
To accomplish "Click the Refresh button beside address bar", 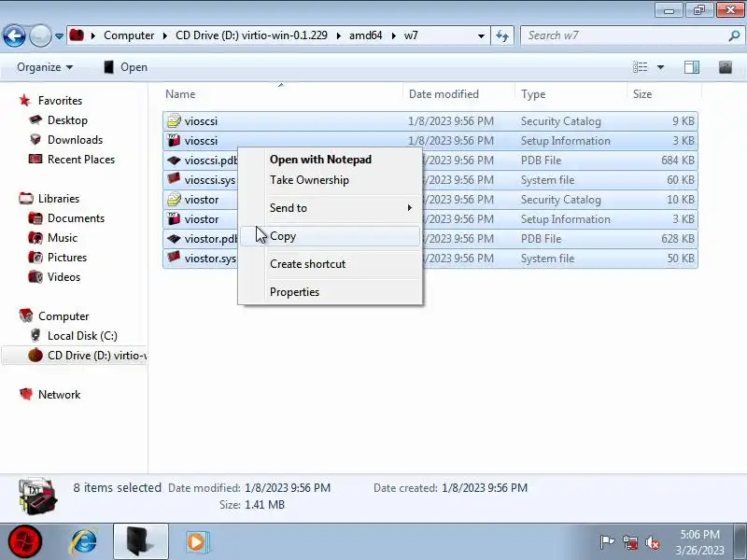I will click(502, 35).
